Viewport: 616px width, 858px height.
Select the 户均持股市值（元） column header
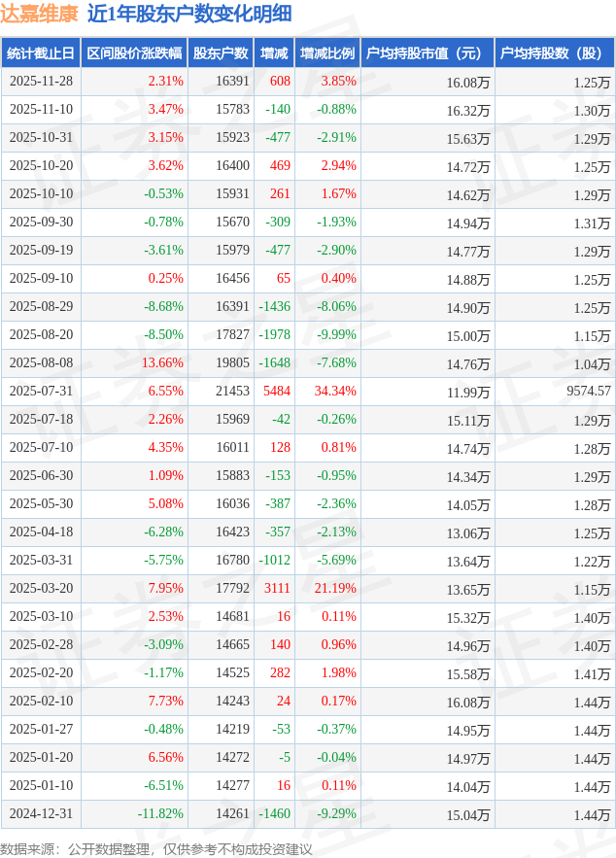(x=428, y=53)
